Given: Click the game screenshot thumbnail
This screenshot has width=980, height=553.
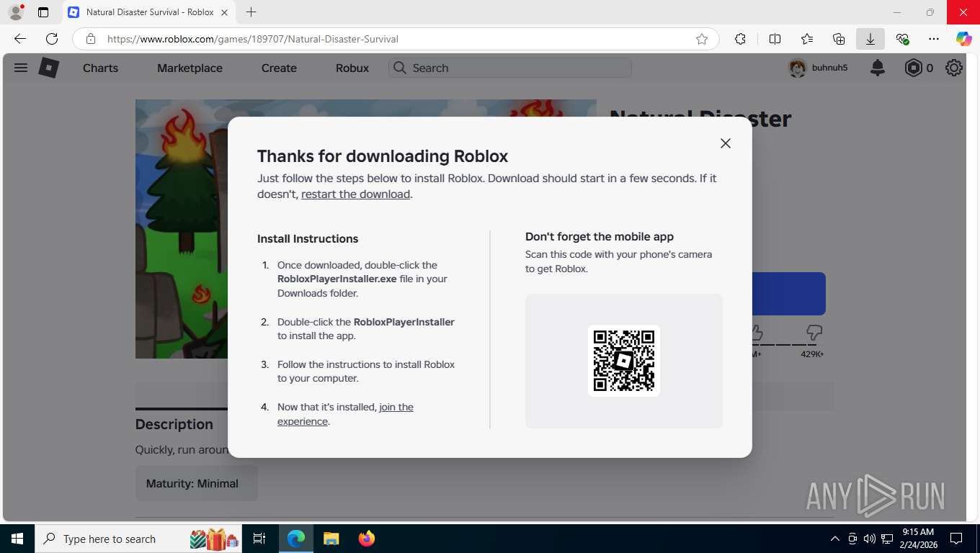Looking at the screenshot, I should [x=182, y=229].
